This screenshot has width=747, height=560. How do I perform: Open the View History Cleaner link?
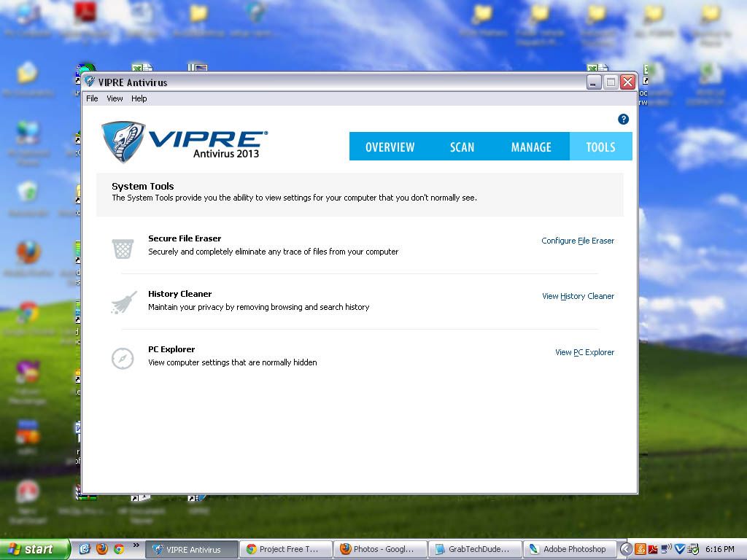578,296
